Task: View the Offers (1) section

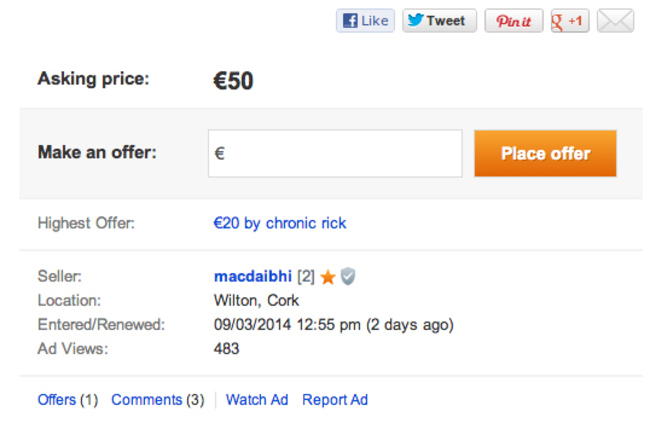Action: coord(68,400)
